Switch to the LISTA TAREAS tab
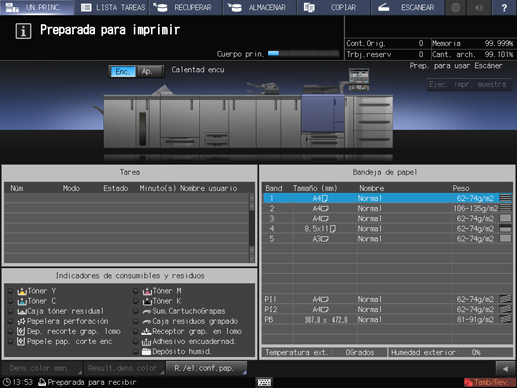Image resolution: width=517 pixels, height=388 pixels. tap(113, 7)
